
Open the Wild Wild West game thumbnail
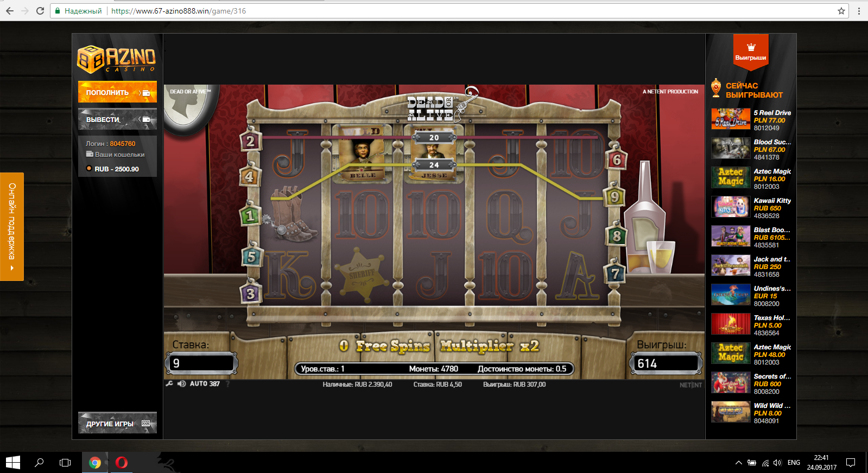click(x=731, y=412)
